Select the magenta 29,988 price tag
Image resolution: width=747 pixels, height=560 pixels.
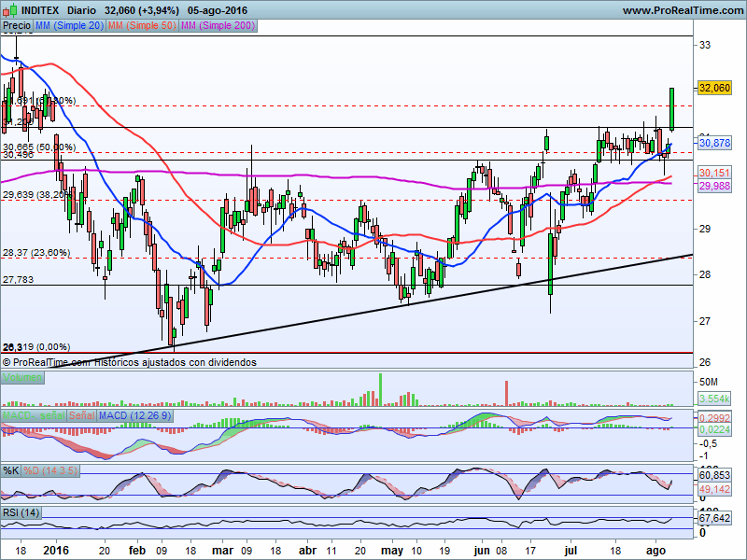point(714,186)
